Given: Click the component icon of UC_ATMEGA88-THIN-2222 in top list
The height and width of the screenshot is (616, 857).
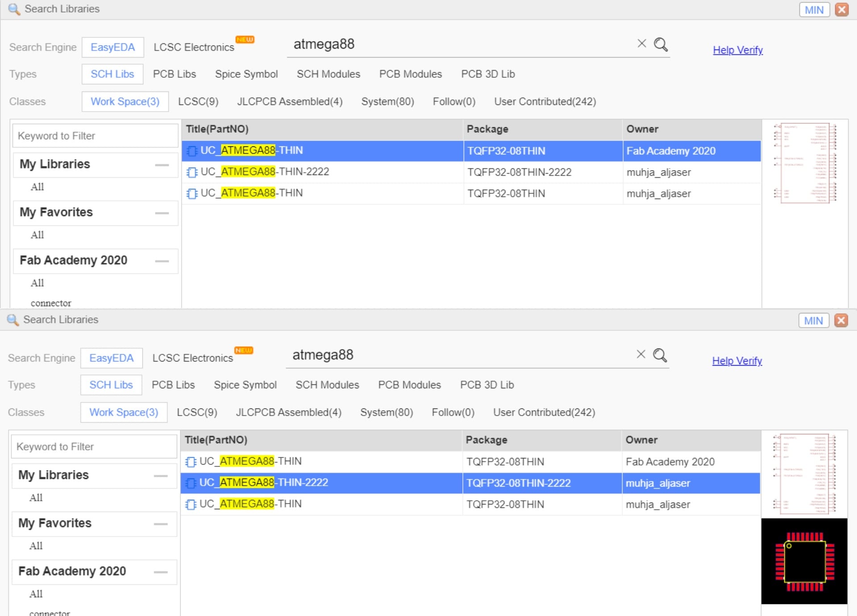Looking at the screenshot, I should point(192,172).
